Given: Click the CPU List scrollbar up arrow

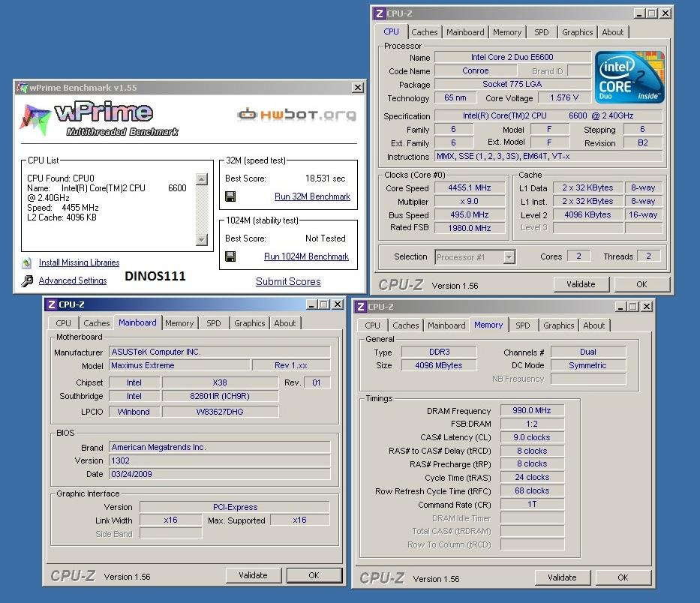Looking at the screenshot, I should 202,179.
